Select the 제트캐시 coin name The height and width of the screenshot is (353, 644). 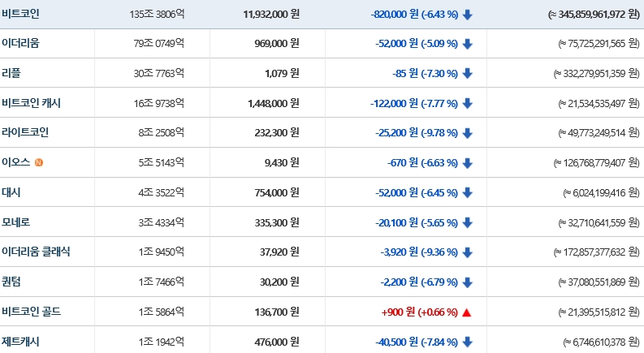(x=20, y=341)
